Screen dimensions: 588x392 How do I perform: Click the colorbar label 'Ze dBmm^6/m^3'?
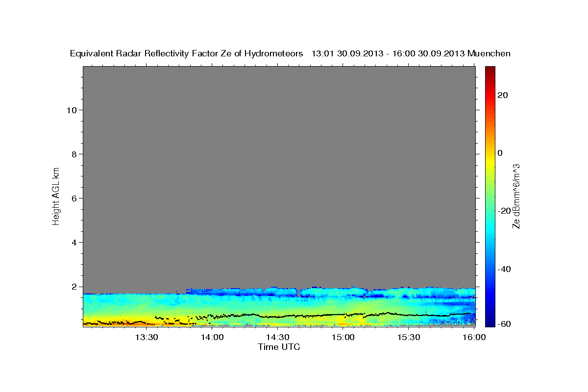516,196
